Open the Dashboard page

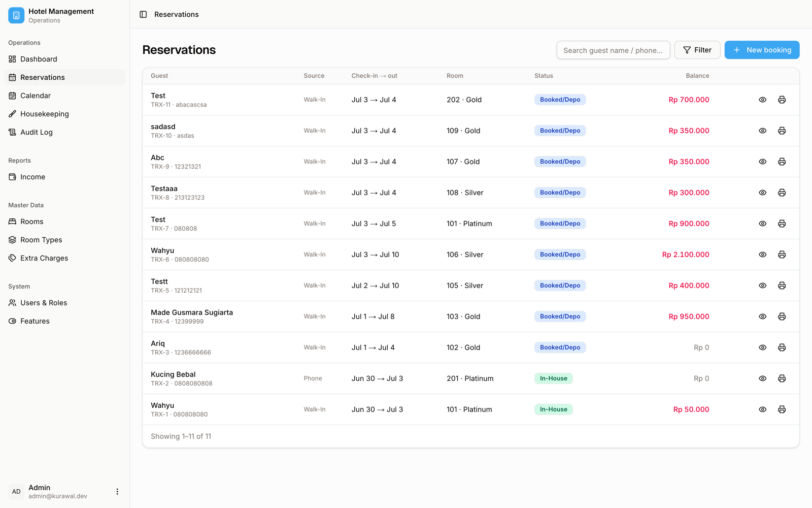click(x=64, y=59)
